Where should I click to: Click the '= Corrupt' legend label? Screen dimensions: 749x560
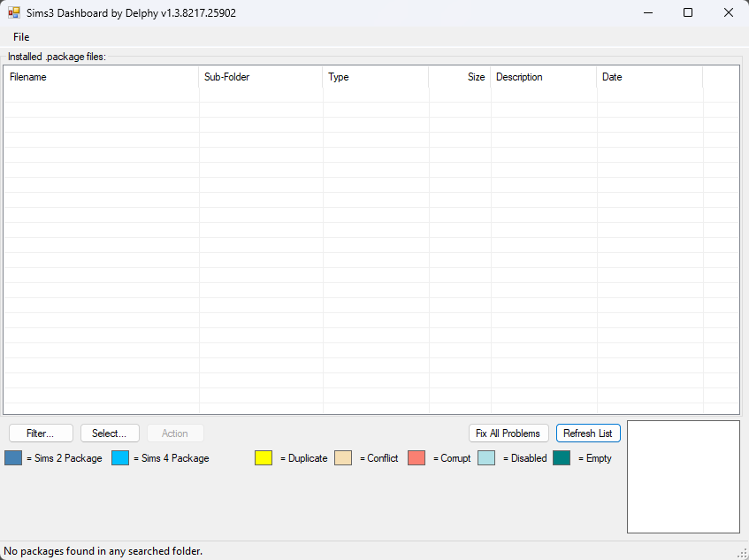452,458
